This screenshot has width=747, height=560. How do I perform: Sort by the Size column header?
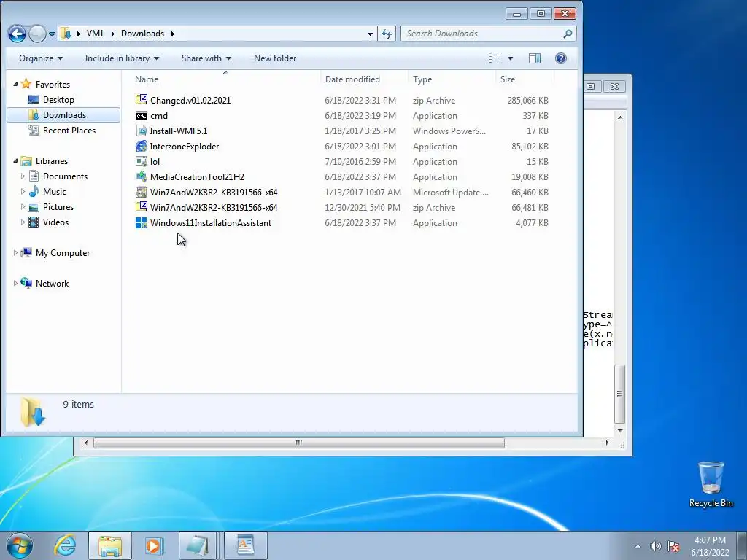[x=525, y=79]
